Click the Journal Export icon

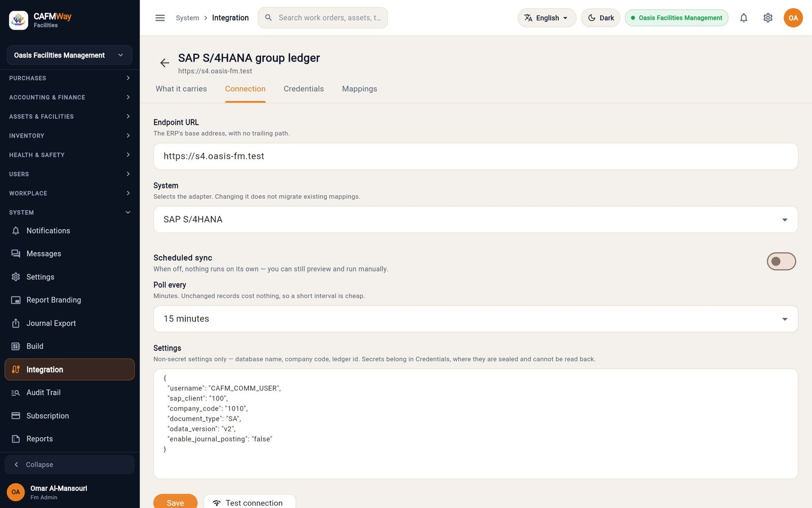coord(16,323)
